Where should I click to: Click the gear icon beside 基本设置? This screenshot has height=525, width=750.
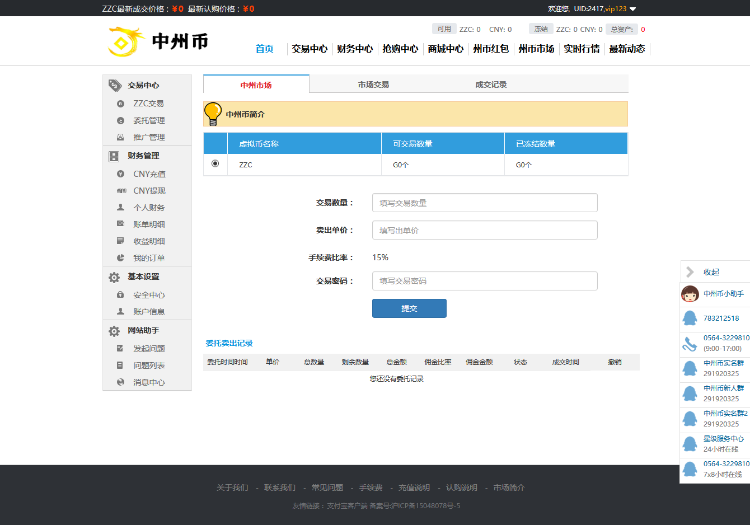pos(114,277)
